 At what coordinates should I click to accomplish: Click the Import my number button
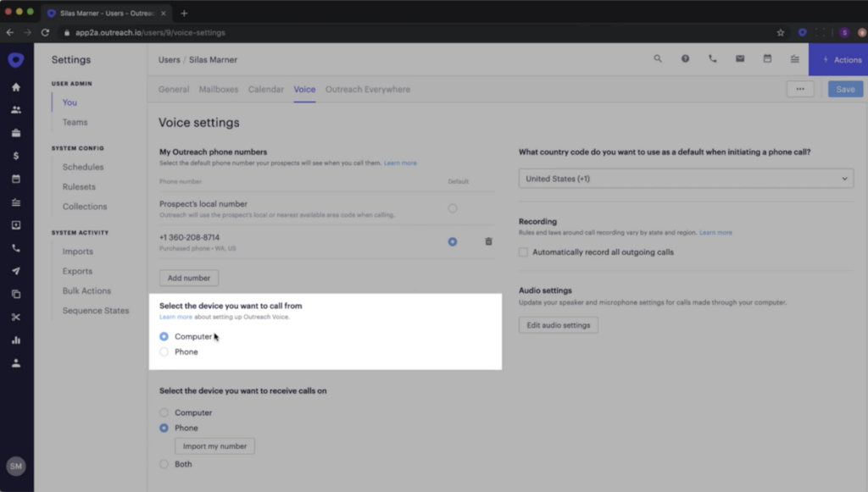[x=214, y=446]
